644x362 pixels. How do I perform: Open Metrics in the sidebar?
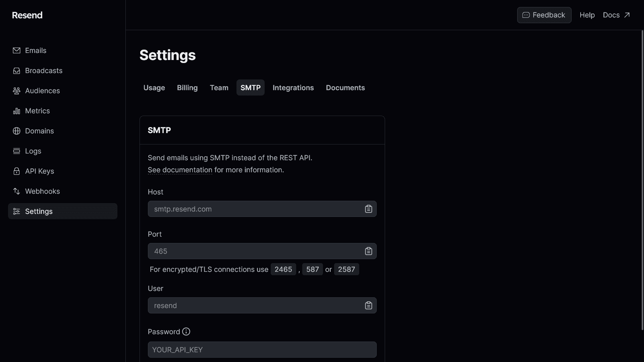click(63, 111)
